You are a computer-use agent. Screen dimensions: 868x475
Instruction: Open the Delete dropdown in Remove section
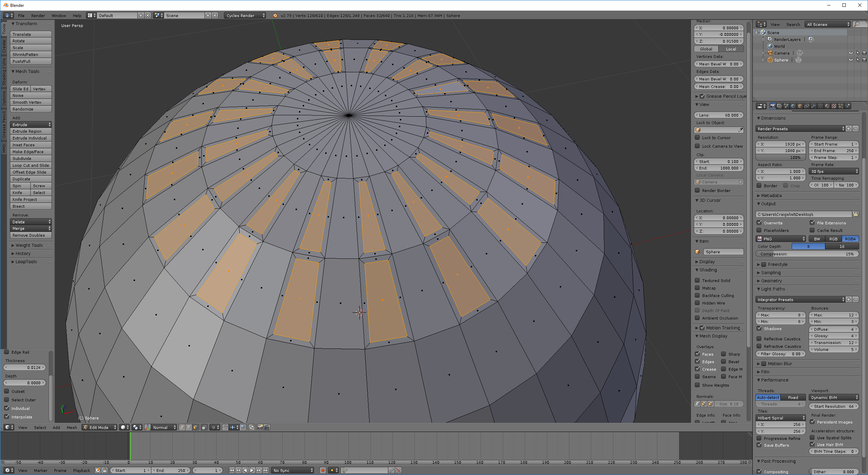(31, 222)
